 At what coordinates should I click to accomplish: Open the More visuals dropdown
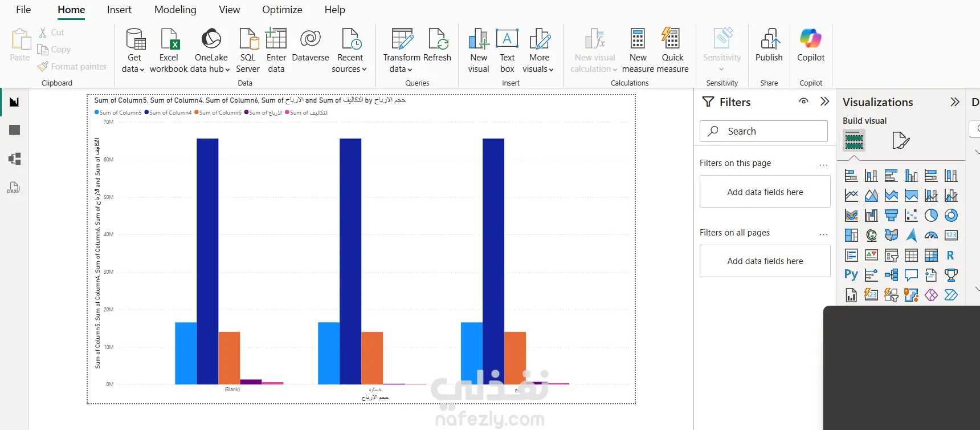[539, 50]
